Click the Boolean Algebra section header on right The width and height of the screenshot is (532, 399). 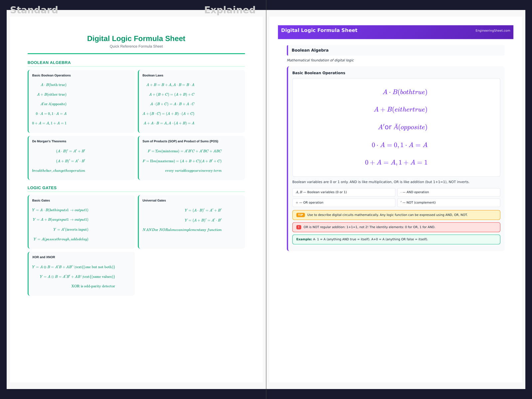pos(310,50)
